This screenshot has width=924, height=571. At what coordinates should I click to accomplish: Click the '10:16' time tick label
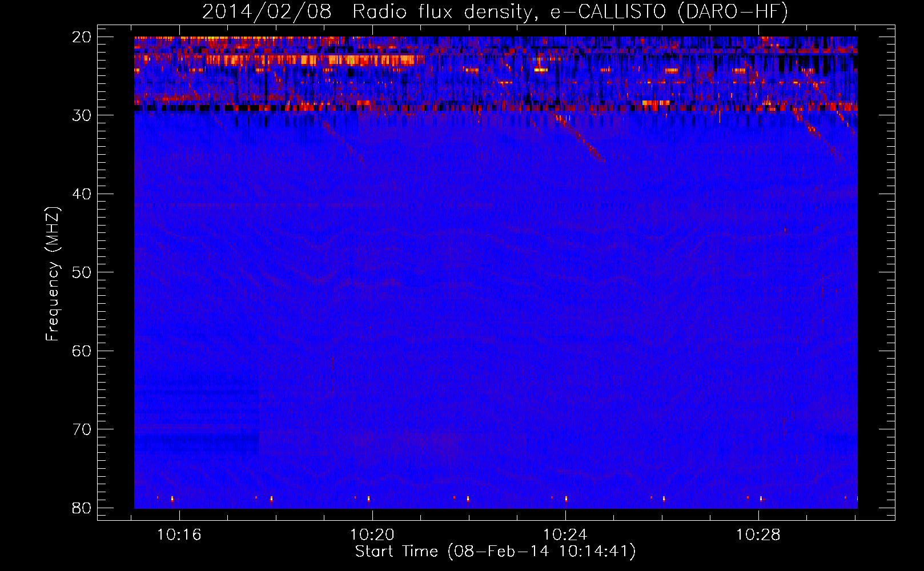click(x=179, y=535)
